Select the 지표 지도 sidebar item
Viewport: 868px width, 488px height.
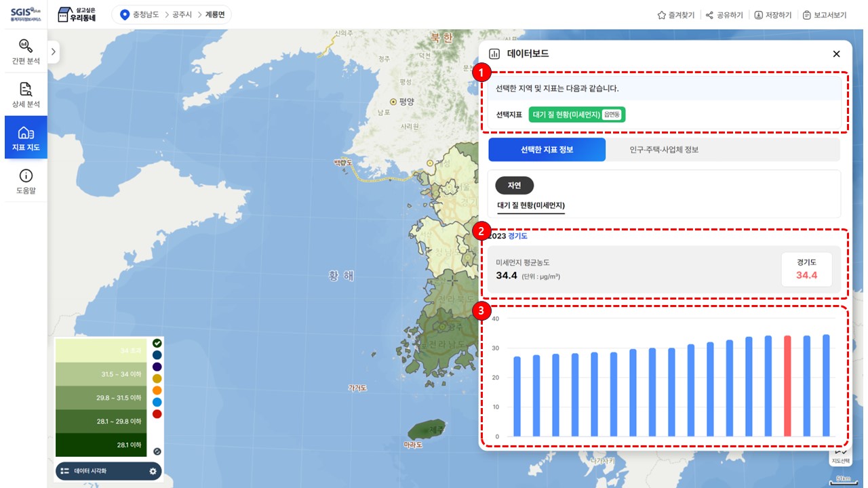[26, 138]
